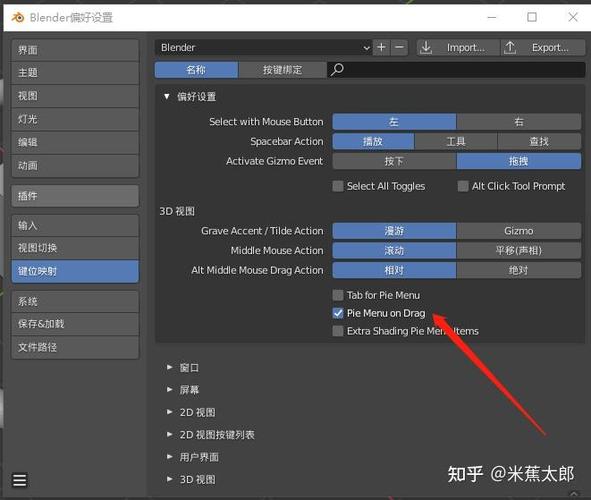The width and height of the screenshot is (591, 500).
Task: Click the Blender logo icon in title bar
Action: [18, 17]
